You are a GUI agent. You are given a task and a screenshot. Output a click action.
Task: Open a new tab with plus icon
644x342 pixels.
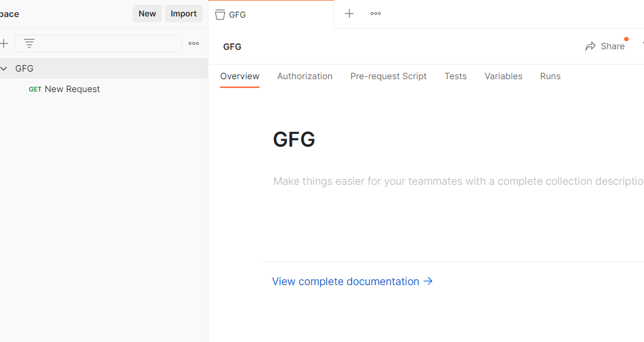[x=349, y=13]
